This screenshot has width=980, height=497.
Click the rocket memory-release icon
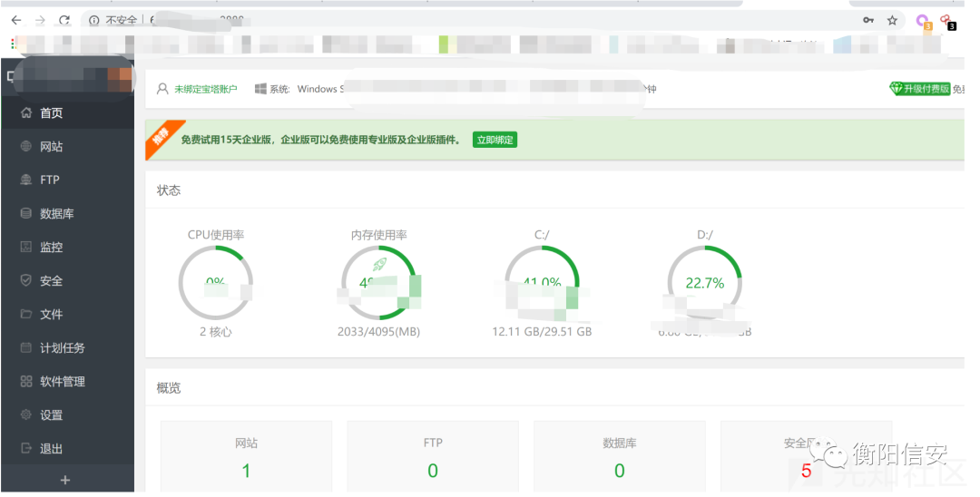pyautogui.click(x=379, y=264)
